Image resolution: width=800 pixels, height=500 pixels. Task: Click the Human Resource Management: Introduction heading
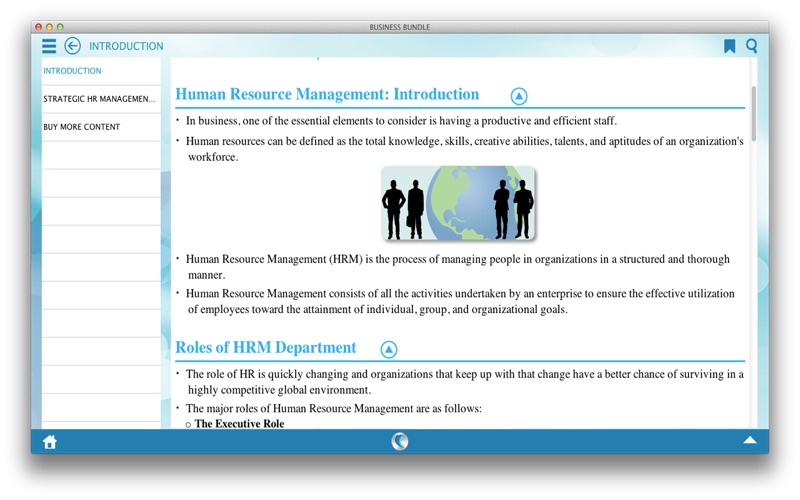pos(327,94)
